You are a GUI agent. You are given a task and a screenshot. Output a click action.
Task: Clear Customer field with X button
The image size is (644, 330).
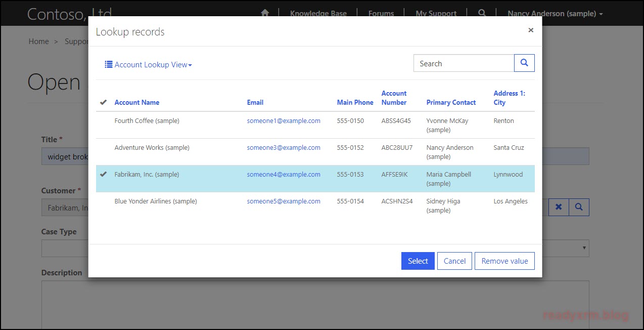tap(559, 207)
